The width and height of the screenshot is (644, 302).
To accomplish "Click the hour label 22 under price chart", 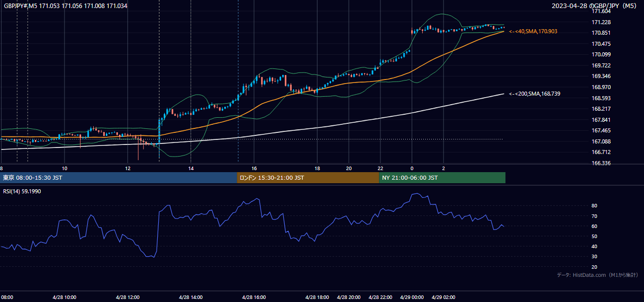I will (x=380, y=168).
